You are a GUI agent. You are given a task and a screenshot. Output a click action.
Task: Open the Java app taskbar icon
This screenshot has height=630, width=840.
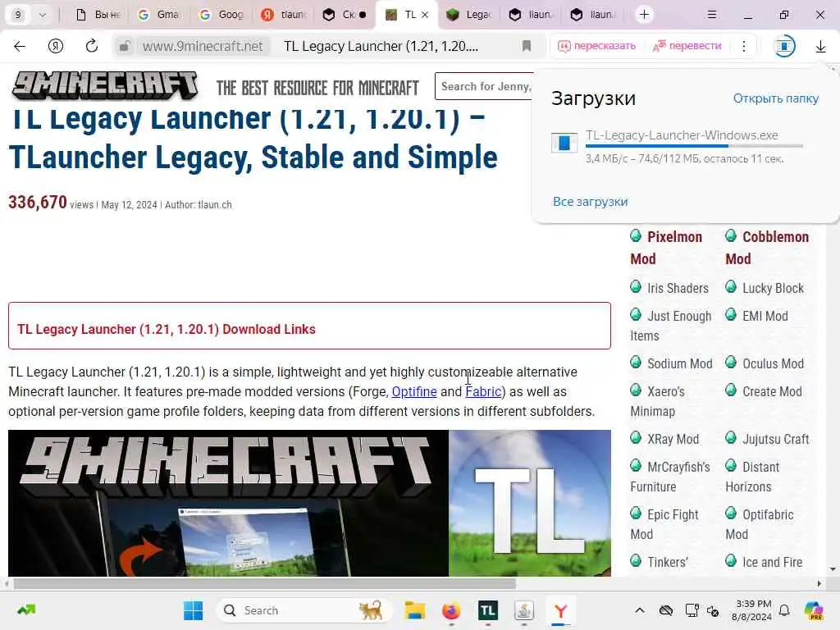point(524,610)
